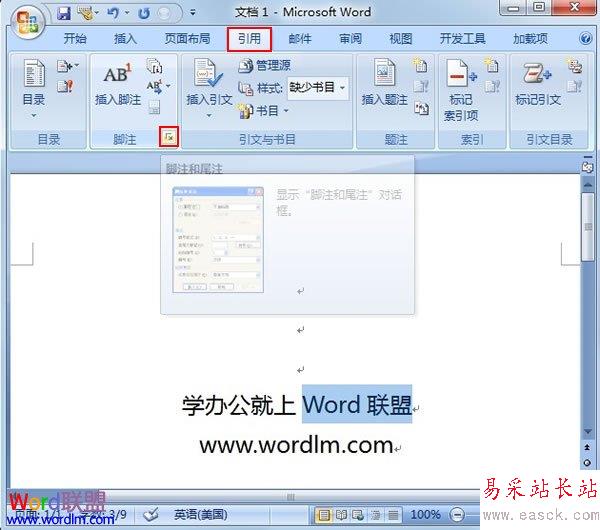Click Update Table icon in 题注 group
600x530 pixels.
click(x=421, y=86)
